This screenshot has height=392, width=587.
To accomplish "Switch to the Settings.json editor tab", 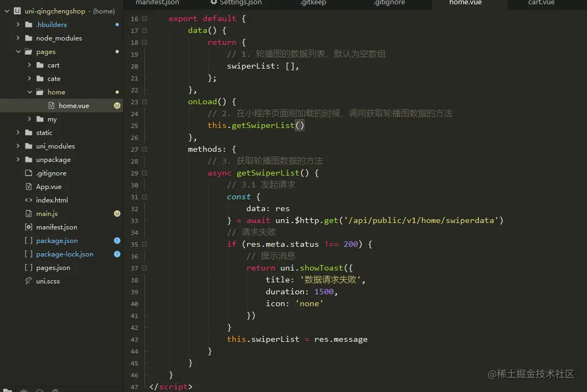I will coord(236,3).
